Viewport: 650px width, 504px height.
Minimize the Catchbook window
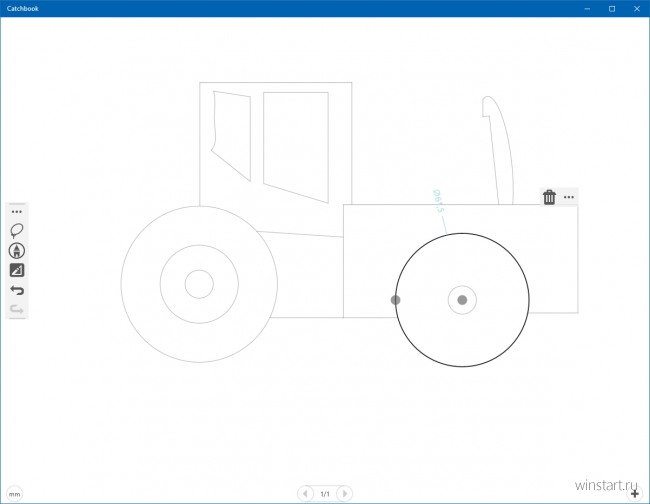[587, 9]
